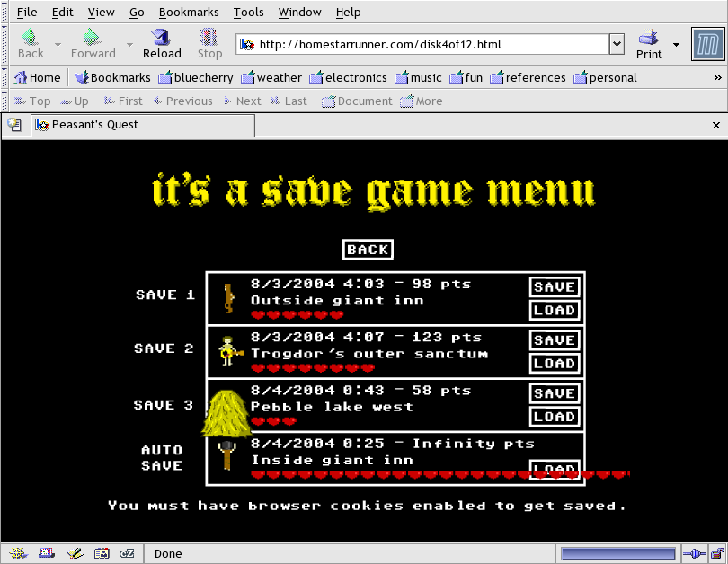Open the Tools menu
This screenshot has height=564, width=728.
(x=248, y=12)
